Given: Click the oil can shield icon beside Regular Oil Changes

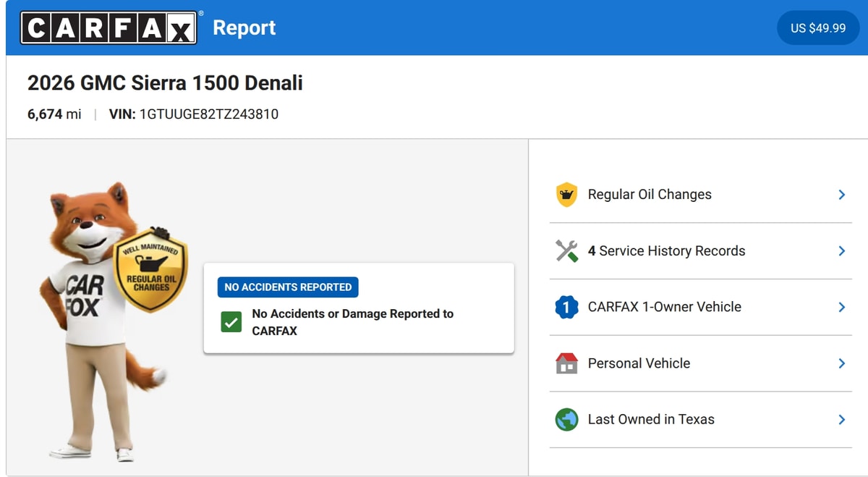Looking at the screenshot, I should click(x=566, y=195).
